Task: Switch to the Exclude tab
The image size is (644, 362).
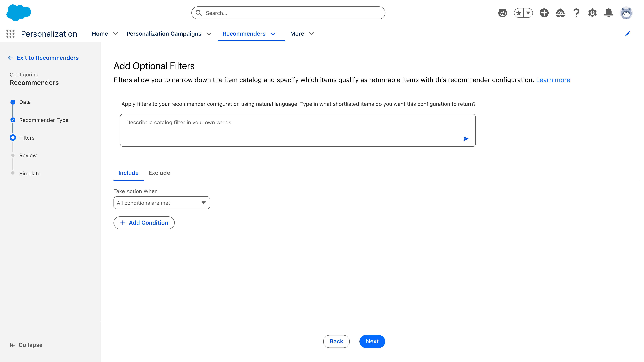Action: pyautogui.click(x=159, y=173)
